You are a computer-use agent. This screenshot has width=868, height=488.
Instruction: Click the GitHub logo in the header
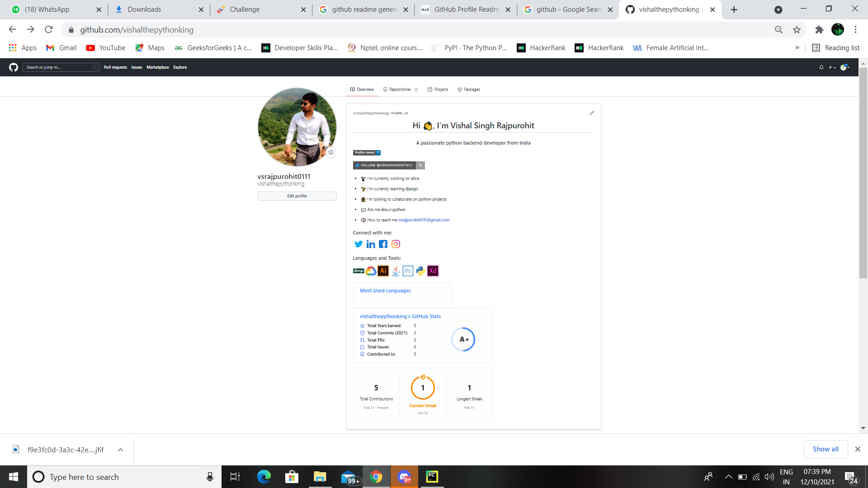point(14,67)
